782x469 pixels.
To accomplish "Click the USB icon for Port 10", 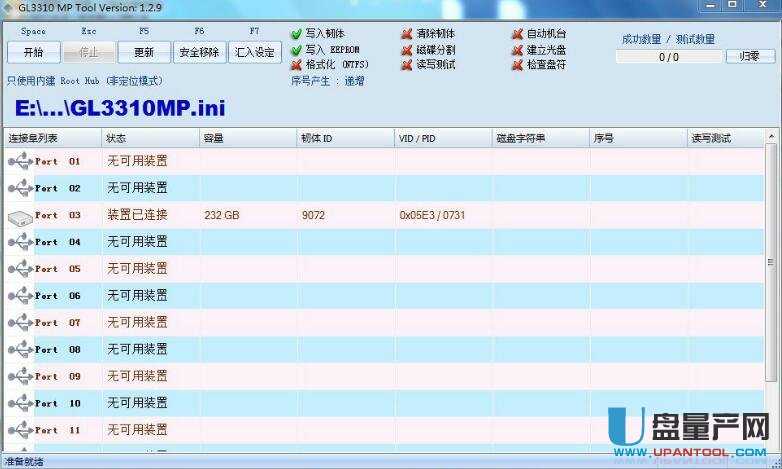I will point(19,404).
